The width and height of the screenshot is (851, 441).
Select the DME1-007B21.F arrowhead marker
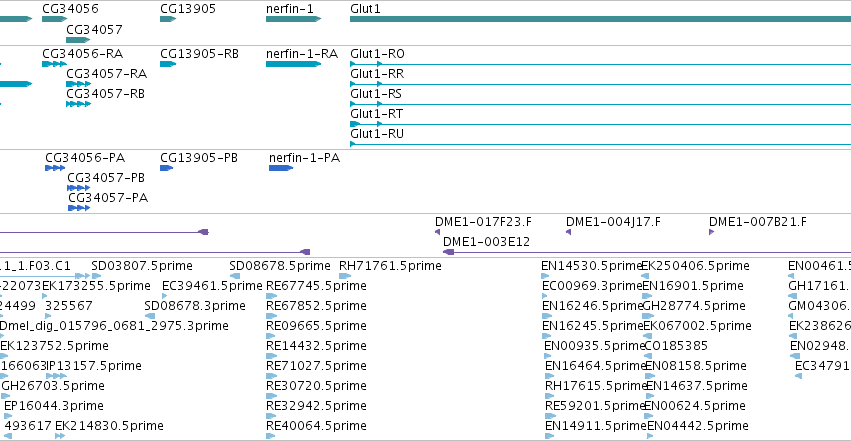(x=712, y=232)
